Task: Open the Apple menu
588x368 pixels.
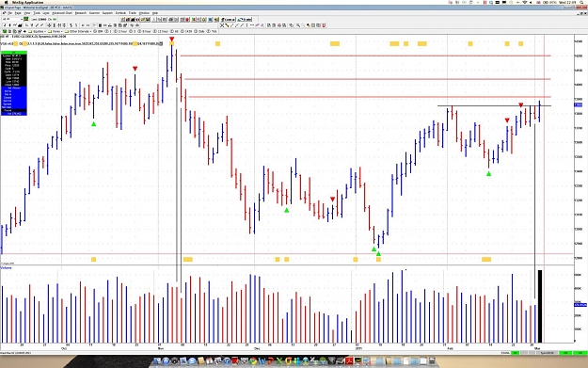Action: 6,2
